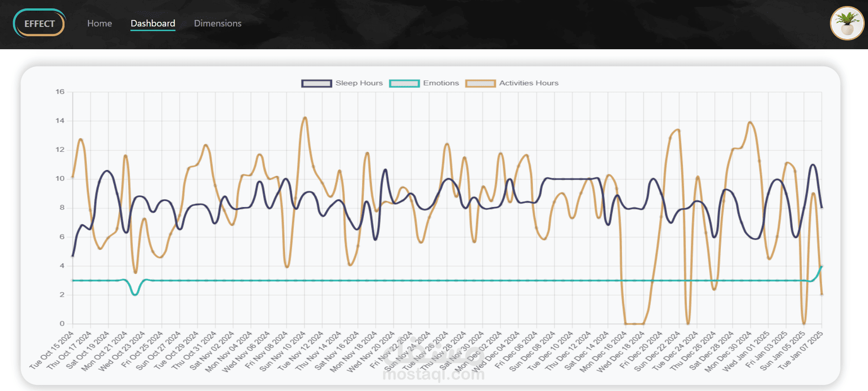
Task: Open the Dimensions nav tab
Action: click(x=218, y=23)
